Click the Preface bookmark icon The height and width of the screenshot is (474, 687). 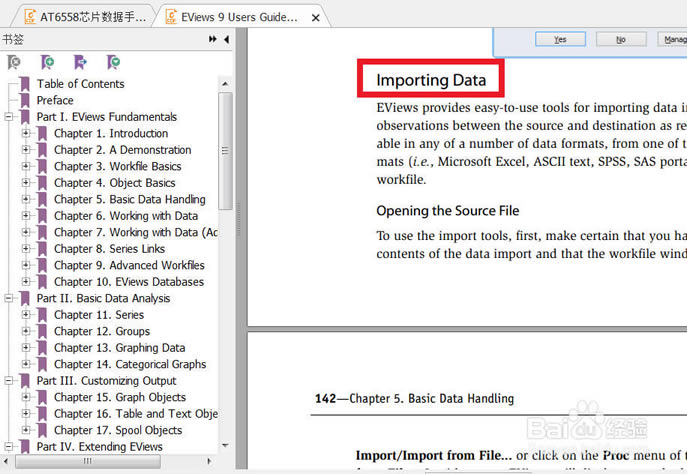(25, 100)
